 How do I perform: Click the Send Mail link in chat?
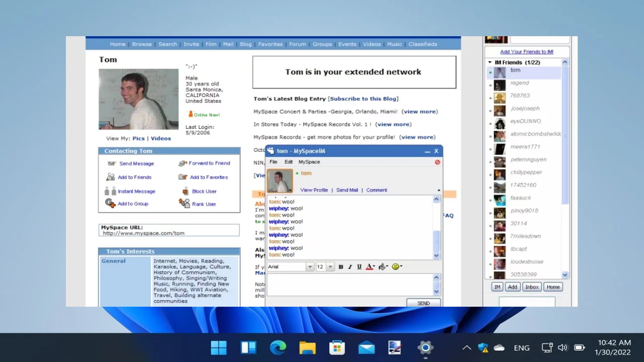(x=347, y=190)
